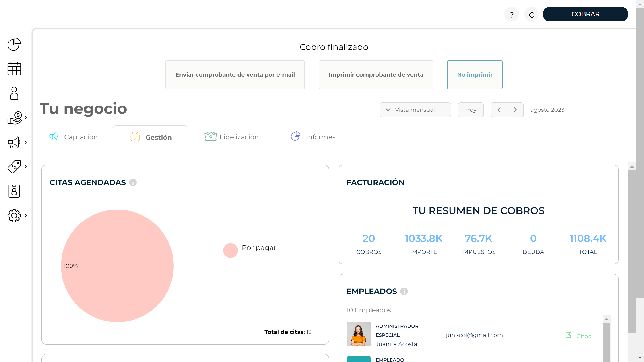Click the pink pie chart slice
The width and height of the screenshot is (644, 362).
point(117,266)
